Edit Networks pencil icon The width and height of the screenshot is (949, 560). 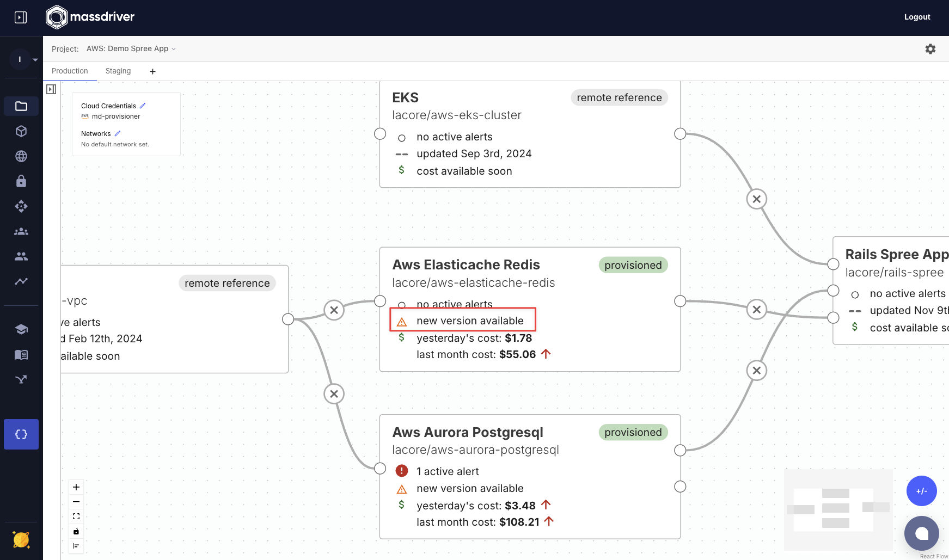click(118, 133)
